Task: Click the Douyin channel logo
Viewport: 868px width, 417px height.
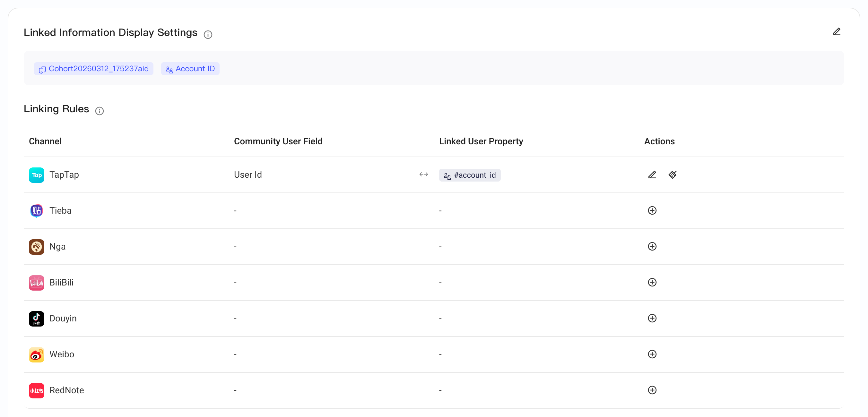Action: tap(36, 319)
